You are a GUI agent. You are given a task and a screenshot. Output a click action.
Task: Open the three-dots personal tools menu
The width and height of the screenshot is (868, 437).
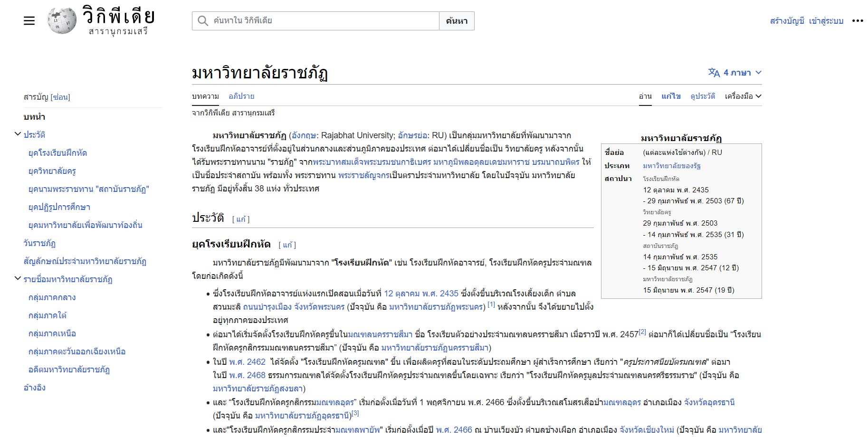[857, 21]
